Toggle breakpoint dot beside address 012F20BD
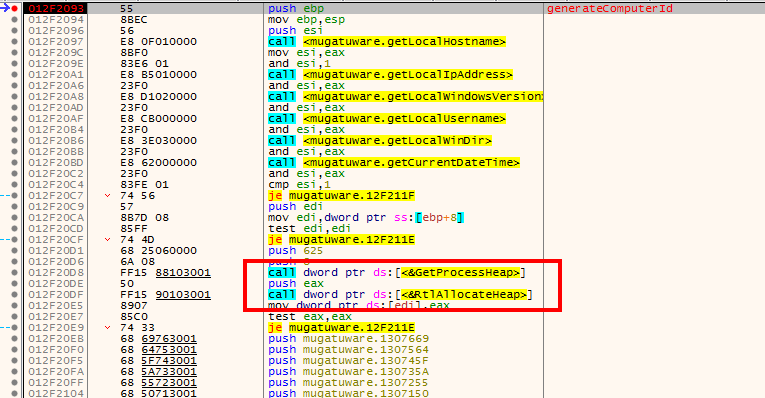Image resolution: width=765 pixels, height=398 pixels. click(x=15, y=162)
